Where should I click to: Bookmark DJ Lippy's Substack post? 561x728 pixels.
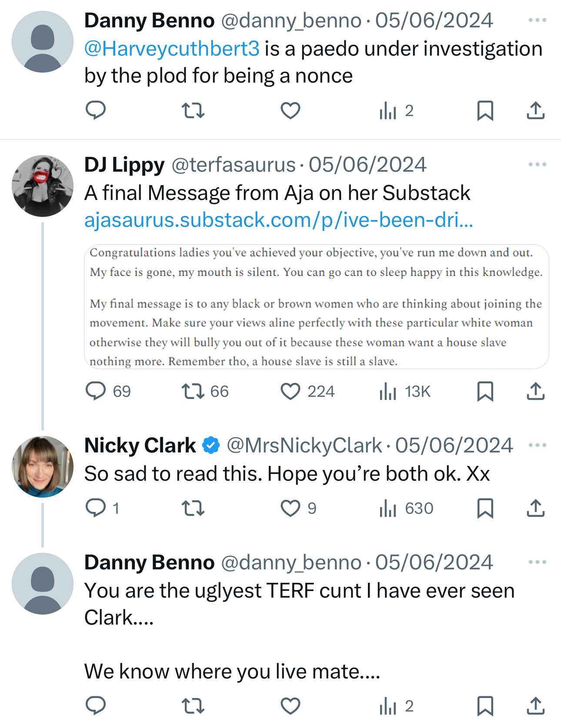485,391
